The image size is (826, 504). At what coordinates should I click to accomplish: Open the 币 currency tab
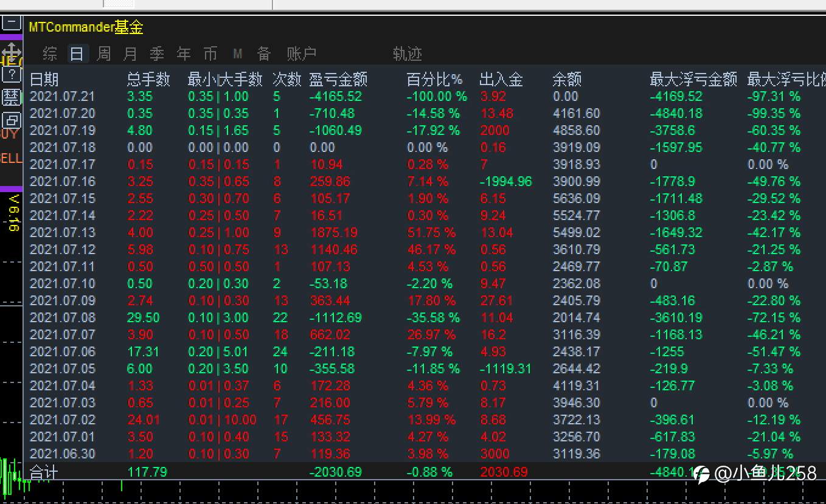[210, 54]
